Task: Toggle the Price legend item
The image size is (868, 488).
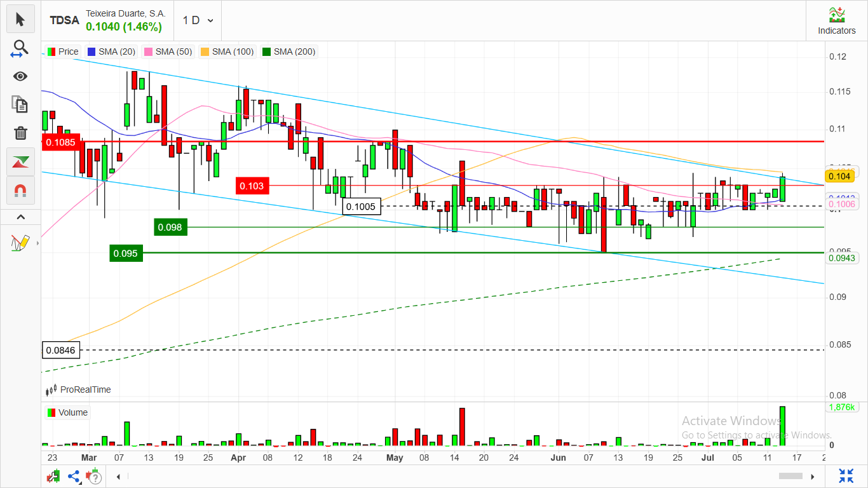Action: tap(64, 51)
